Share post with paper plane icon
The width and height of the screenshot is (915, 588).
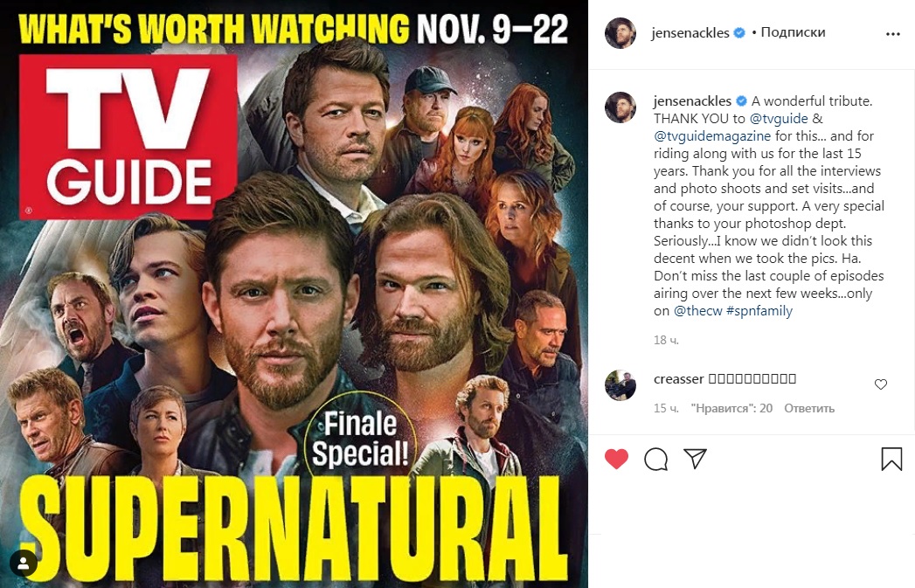coord(695,459)
